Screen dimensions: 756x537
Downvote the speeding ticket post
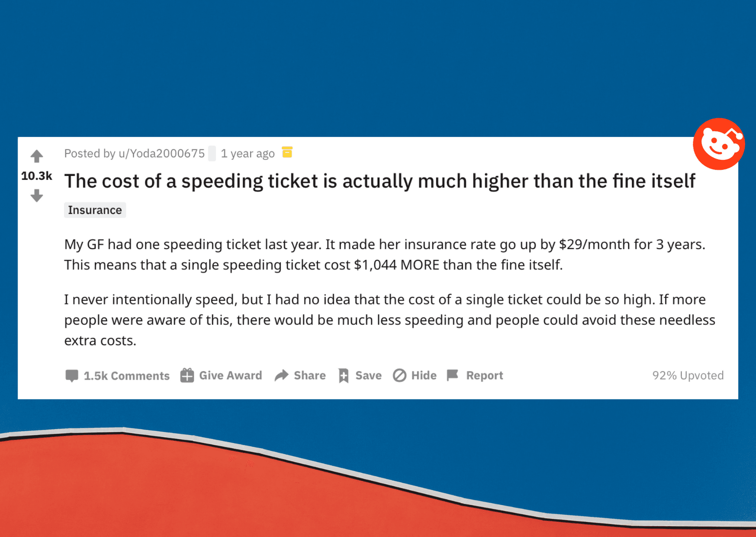tap(37, 196)
